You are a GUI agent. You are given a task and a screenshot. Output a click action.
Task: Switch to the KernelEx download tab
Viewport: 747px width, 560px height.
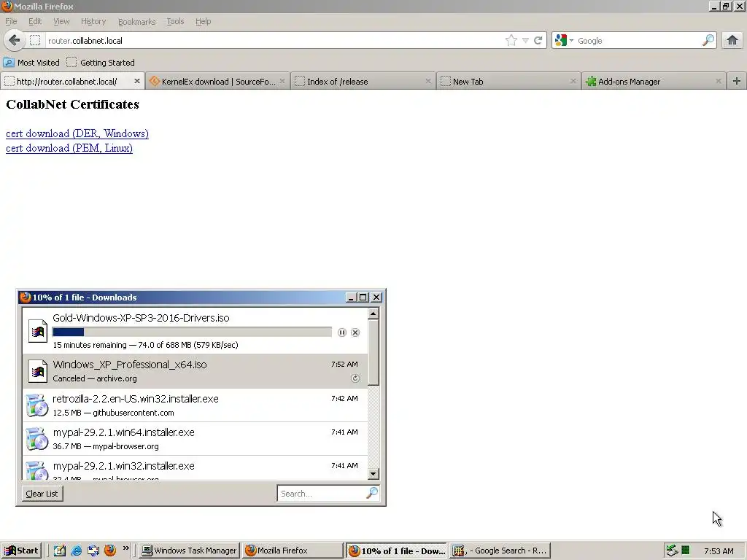tap(217, 82)
